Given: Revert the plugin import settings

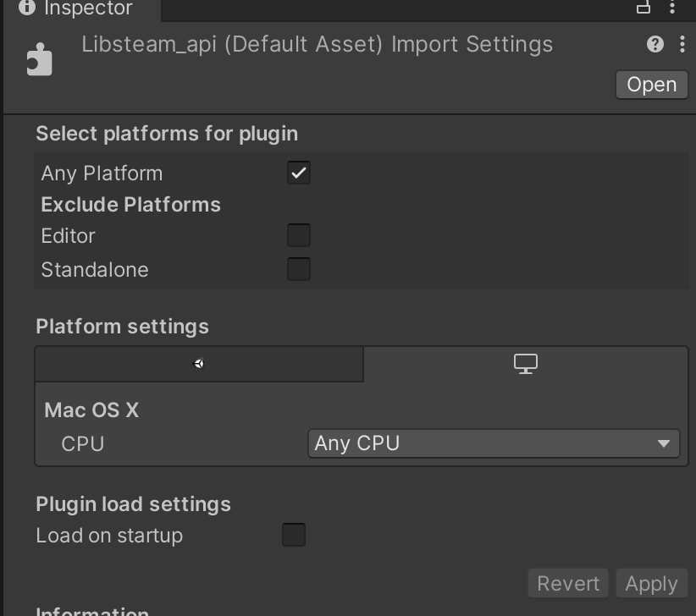Looking at the screenshot, I should 568,583.
